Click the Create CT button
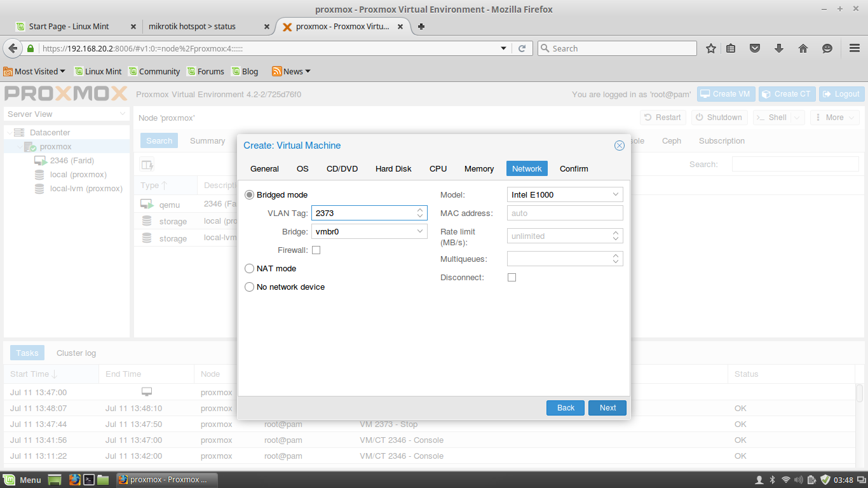Image resolution: width=868 pixels, height=488 pixels. click(x=786, y=94)
